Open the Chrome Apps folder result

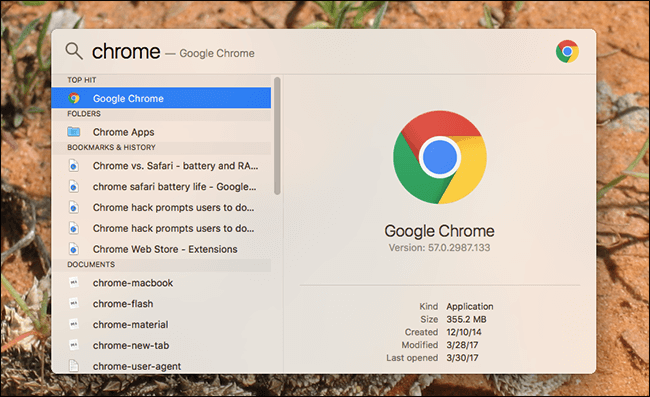point(161,132)
